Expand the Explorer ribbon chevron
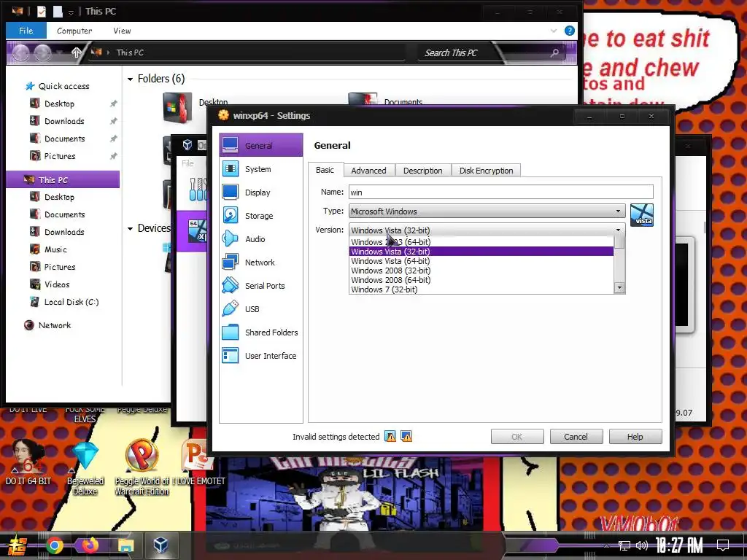Viewport: 747px width, 560px height. pos(554,31)
